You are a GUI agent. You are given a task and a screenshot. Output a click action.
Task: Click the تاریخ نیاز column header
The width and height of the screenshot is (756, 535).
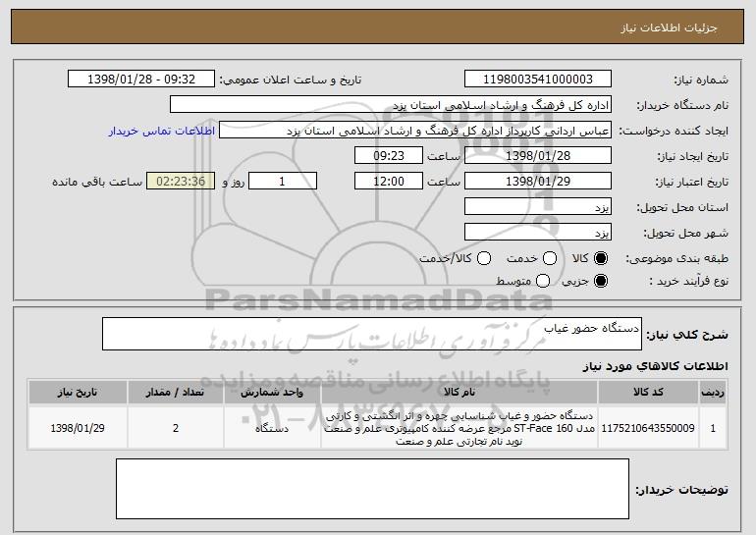coord(78,393)
